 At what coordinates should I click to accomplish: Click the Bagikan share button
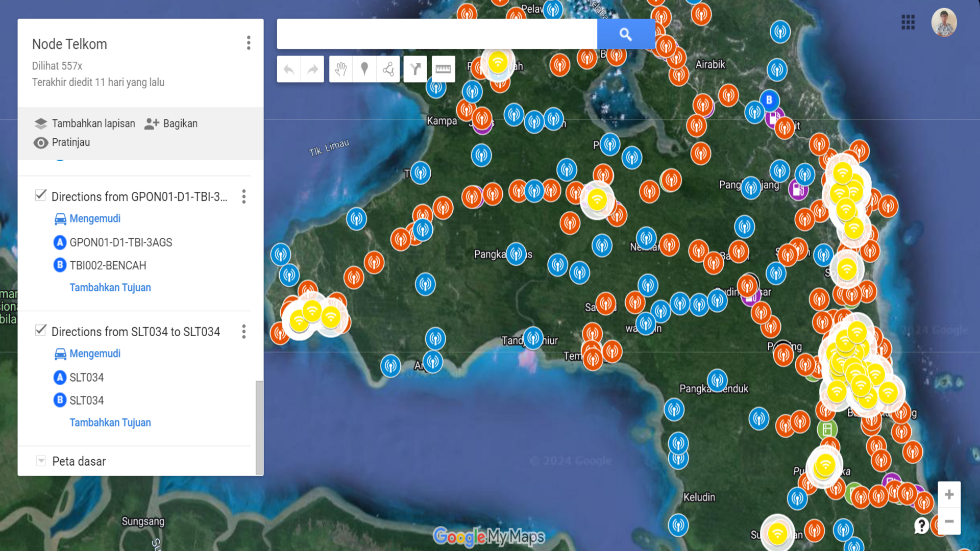click(171, 123)
